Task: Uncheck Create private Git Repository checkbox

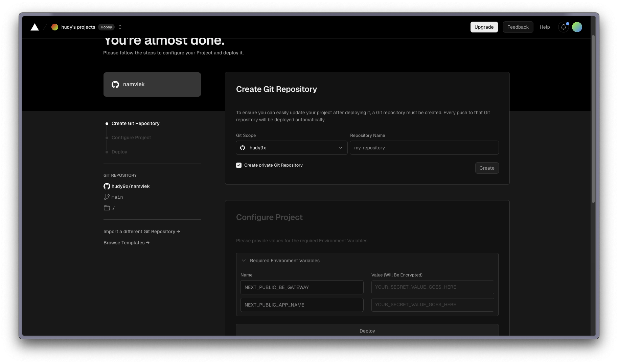Action: coord(239,165)
